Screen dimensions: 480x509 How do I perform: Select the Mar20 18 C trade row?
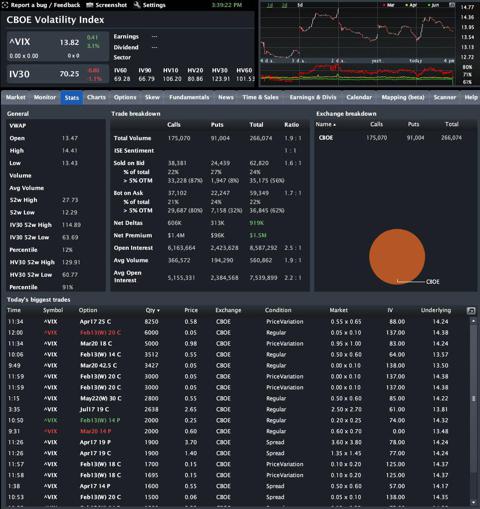click(238, 344)
